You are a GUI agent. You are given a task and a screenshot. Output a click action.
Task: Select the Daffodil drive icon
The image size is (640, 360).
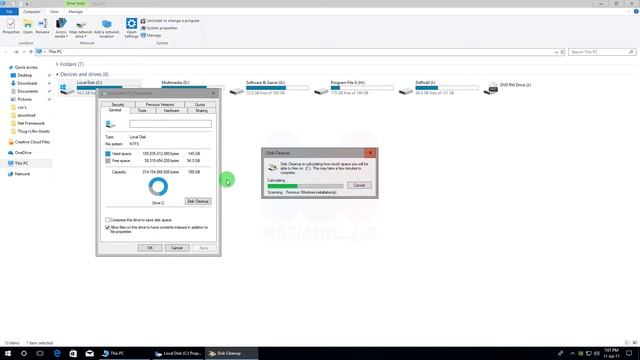click(x=406, y=91)
